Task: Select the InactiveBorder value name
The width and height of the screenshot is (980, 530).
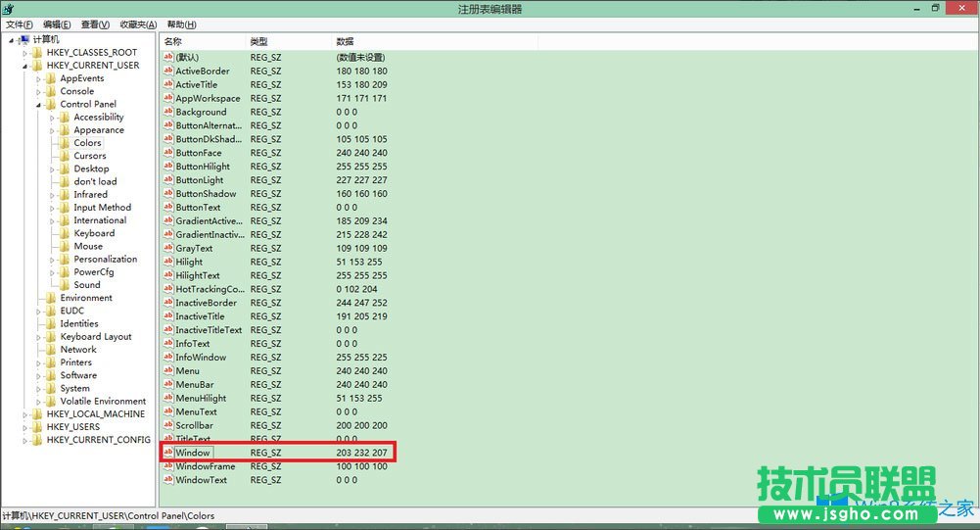Action: click(x=206, y=303)
